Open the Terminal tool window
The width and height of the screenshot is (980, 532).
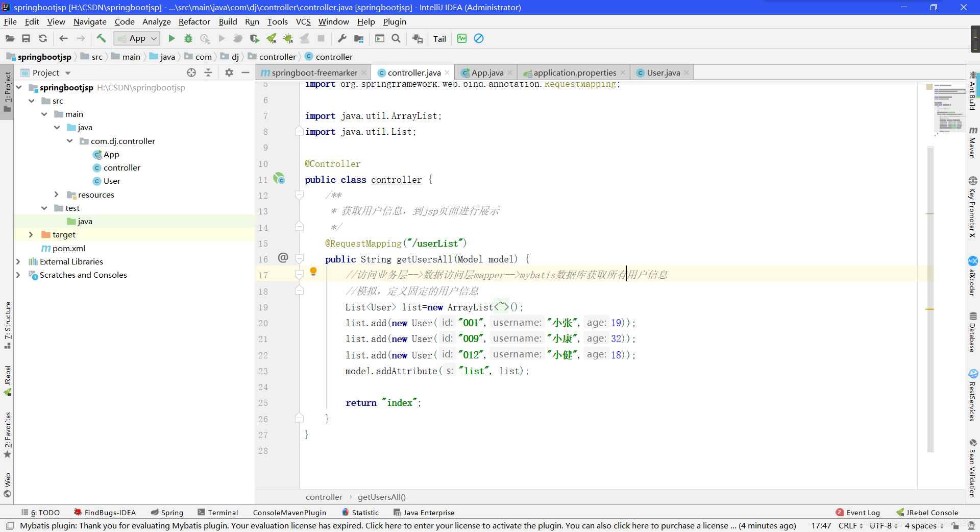tap(218, 513)
